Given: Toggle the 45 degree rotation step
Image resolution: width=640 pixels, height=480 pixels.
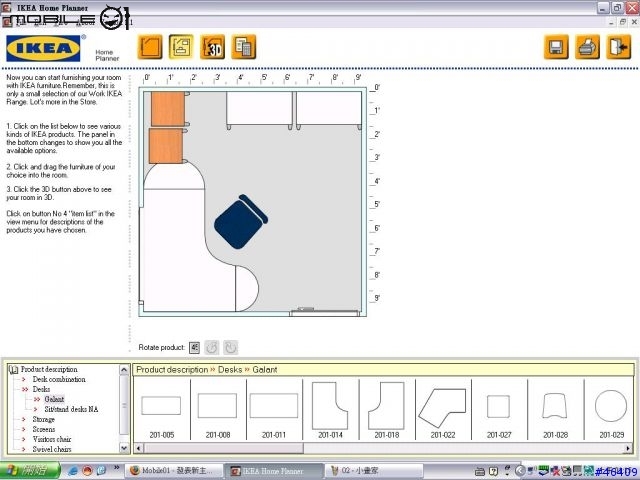Looking at the screenshot, I should coord(194,347).
